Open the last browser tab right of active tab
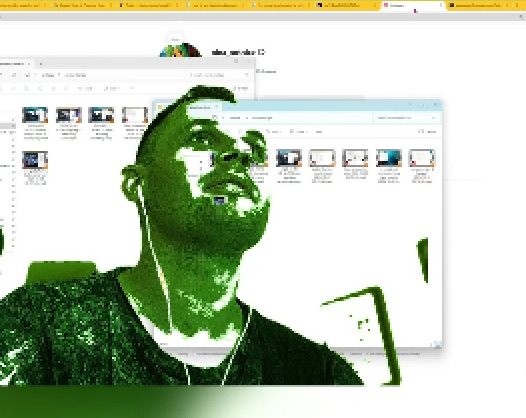Screen dimensions: 526x418 480,5
